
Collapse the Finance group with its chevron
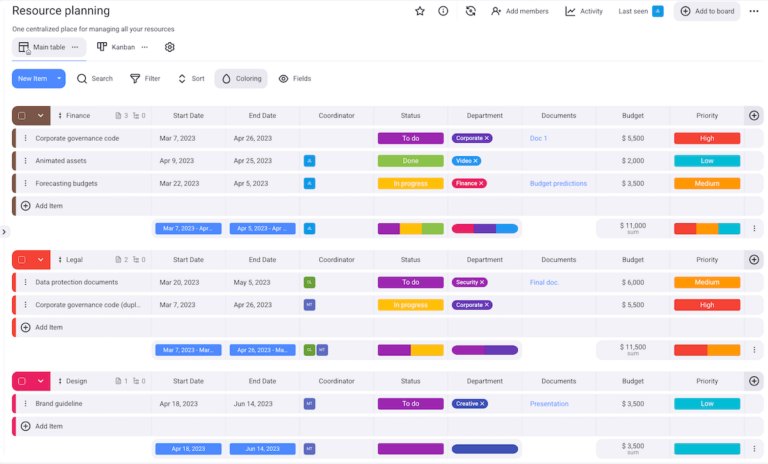(41, 115)
